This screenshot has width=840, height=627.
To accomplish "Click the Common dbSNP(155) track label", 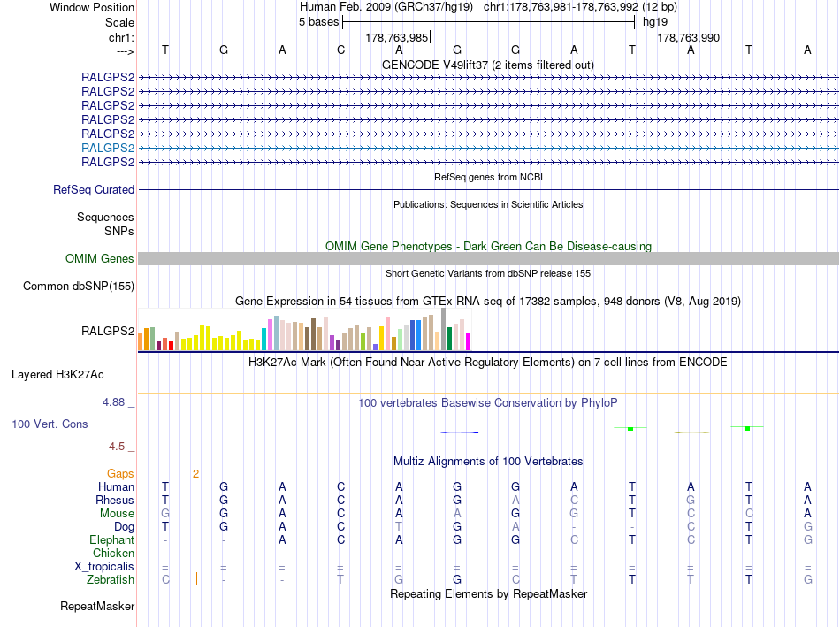I will (79, 287).
